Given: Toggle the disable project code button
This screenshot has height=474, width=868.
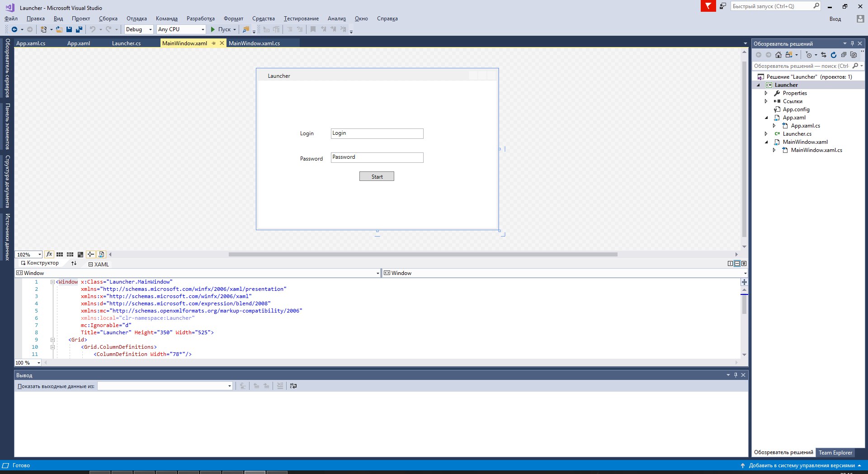Looking at the screenshot, I should pyautogui.click(x=101, y=255).
